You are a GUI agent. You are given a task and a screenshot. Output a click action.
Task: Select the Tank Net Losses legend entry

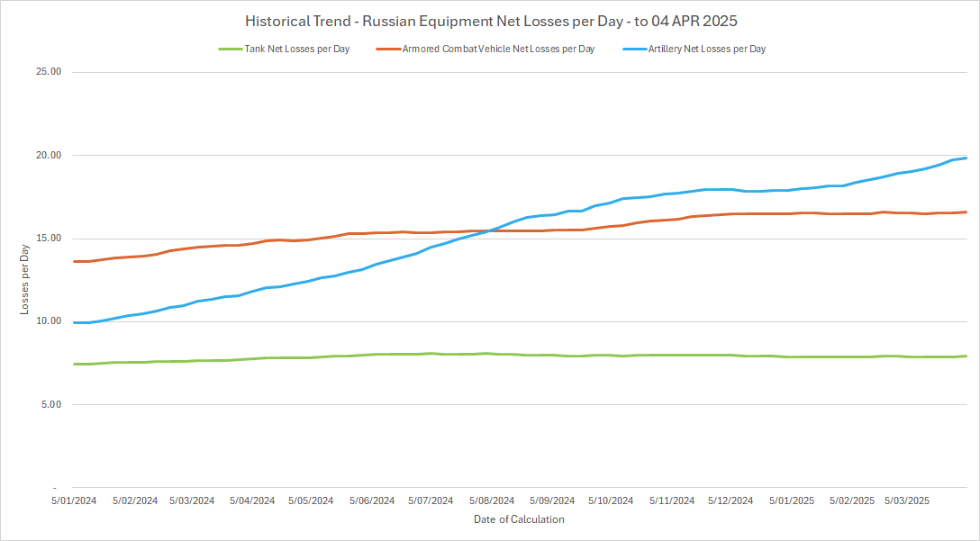pos(298,49)
